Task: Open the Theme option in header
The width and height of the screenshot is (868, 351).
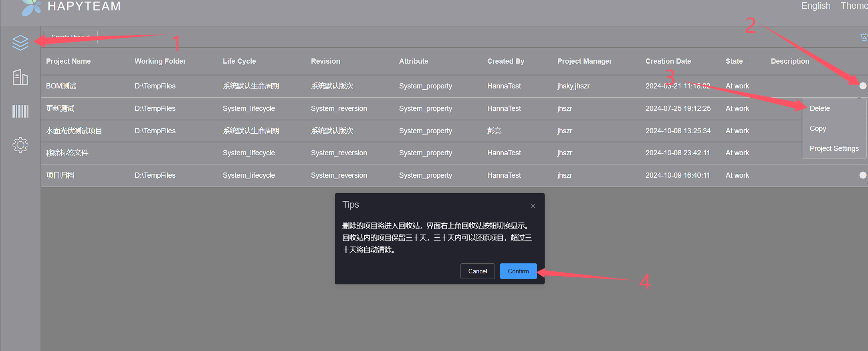Action: coord(854,6)
